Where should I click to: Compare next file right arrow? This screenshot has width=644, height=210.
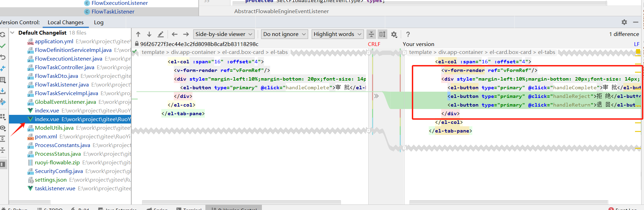186,34
